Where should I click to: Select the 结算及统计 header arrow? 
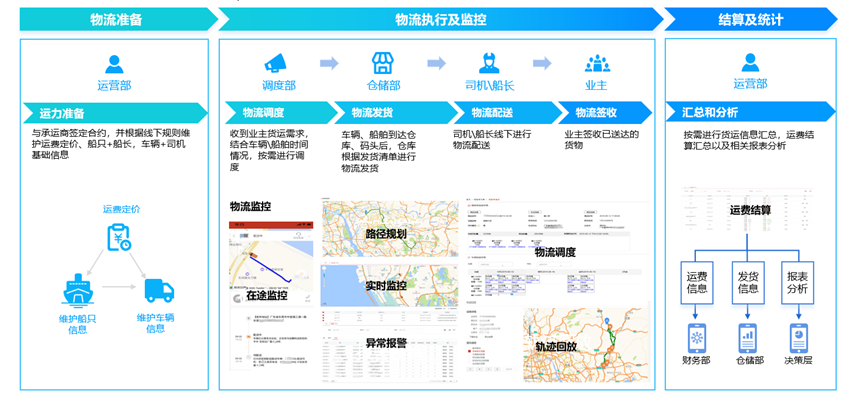coord(751,20)
